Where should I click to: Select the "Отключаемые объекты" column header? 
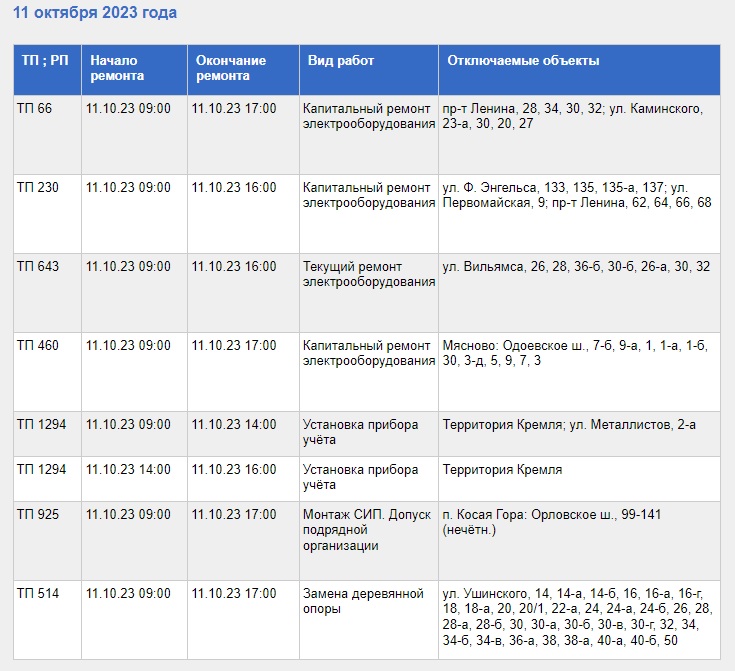point(523,61)
